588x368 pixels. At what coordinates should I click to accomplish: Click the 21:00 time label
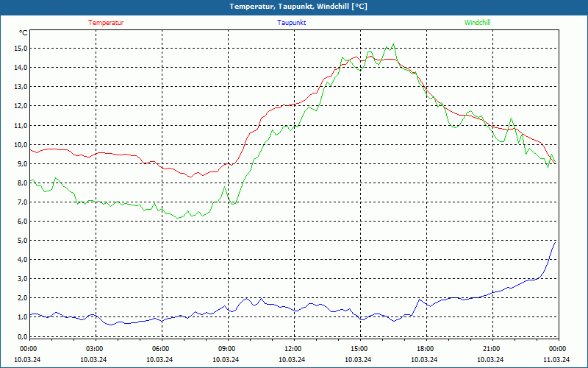click(491, 349)
